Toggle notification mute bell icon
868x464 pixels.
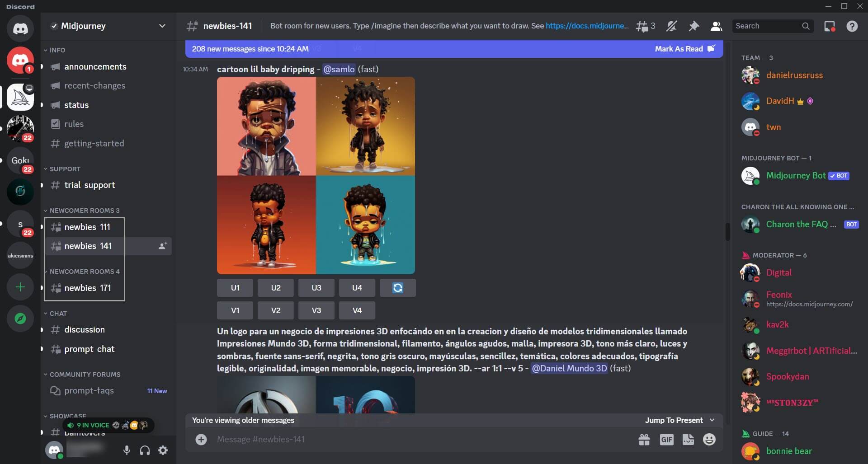672,26
